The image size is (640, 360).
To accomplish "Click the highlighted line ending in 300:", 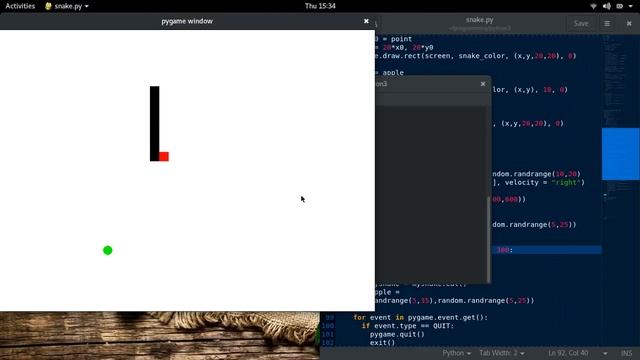I will tap(547, 250).
